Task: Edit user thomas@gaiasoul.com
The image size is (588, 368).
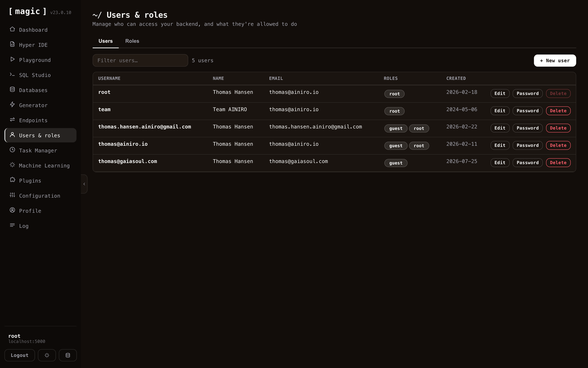Action: pyautogui.click(x=500, y=163)
